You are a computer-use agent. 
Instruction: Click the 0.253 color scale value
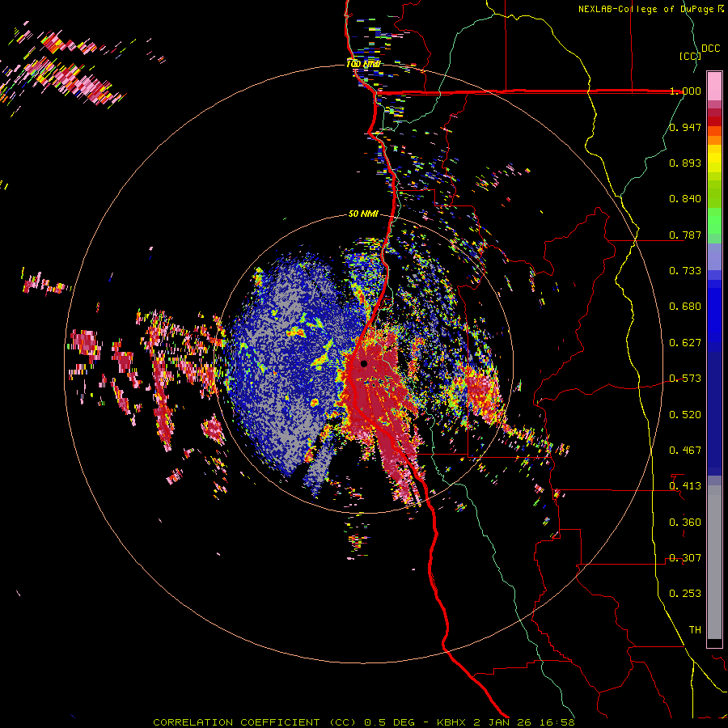pyautogui.click(x=685, y=594)
